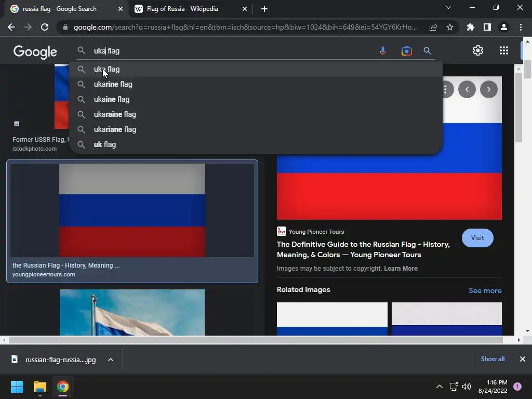
Task: Show previous image in preview panel
Action: (x=467, y=89)
